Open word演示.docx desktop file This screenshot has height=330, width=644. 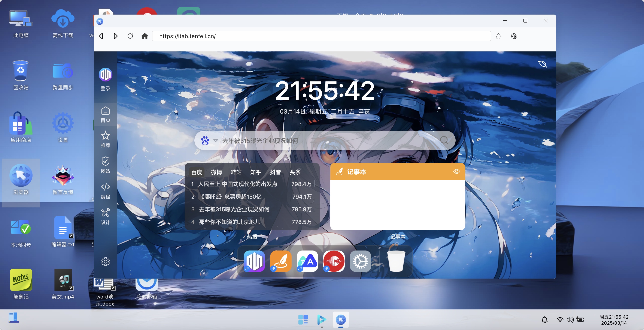(x=105, y=292)
